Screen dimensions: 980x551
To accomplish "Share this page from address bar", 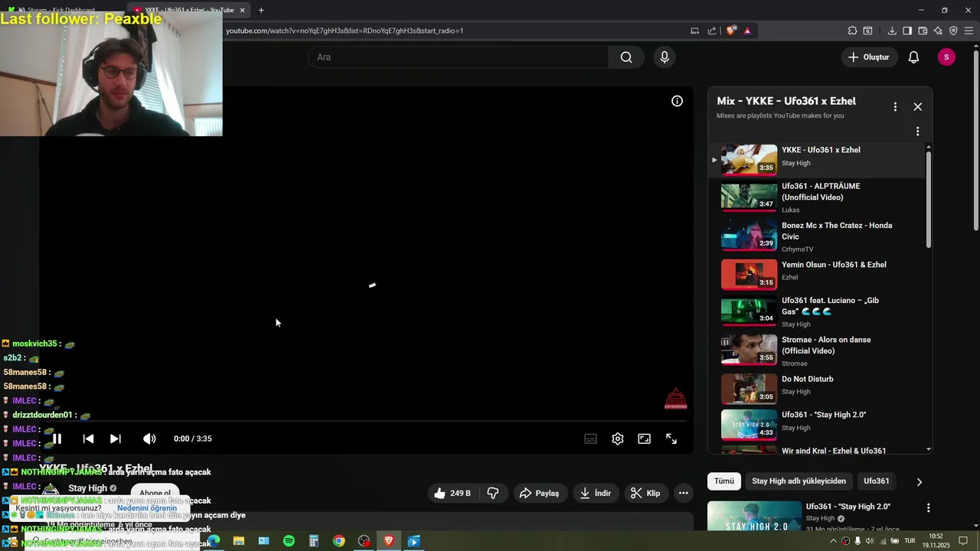I will tap(712, 31).
